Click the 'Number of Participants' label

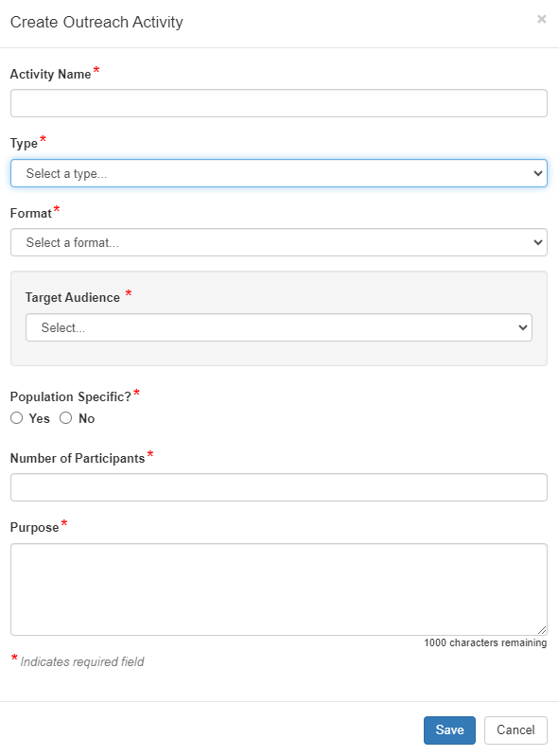(78, 459)
